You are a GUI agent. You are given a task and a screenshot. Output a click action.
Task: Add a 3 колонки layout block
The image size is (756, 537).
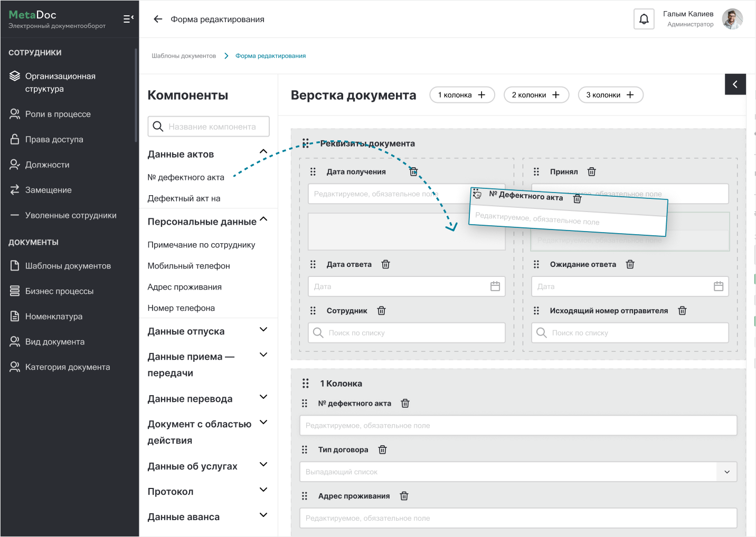[x=610, y=95]
